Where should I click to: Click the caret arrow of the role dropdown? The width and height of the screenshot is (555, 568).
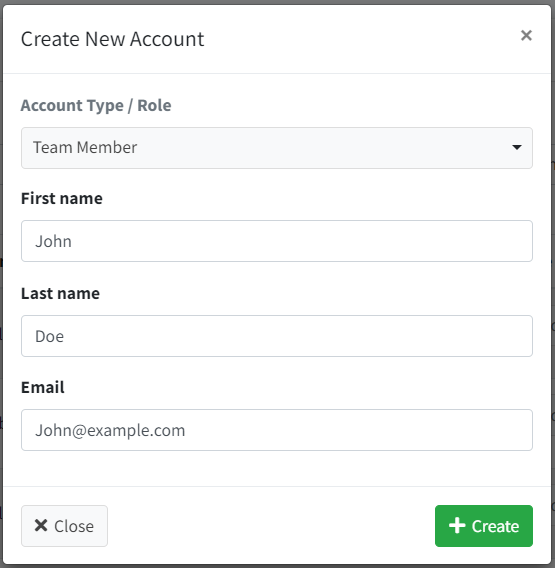click(x=517, y=147)
